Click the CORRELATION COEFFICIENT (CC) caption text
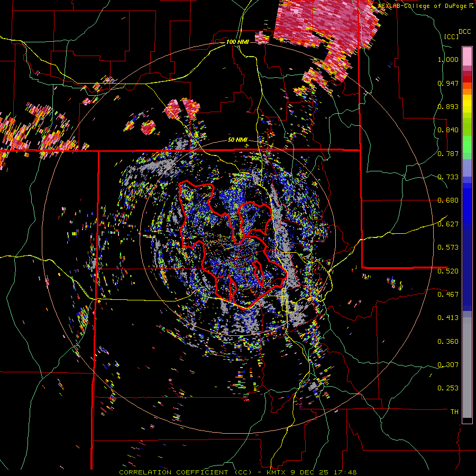Screen dimensions: 476x476 185,472
